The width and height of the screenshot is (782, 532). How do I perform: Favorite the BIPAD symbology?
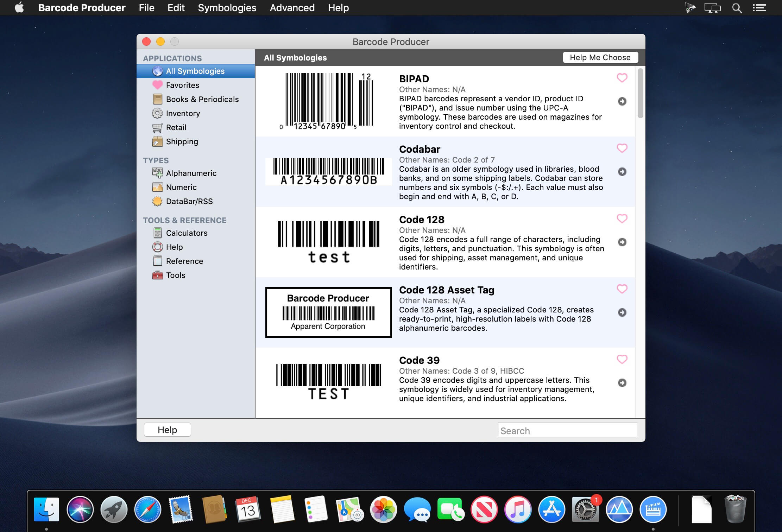click(x=622, y=78)
